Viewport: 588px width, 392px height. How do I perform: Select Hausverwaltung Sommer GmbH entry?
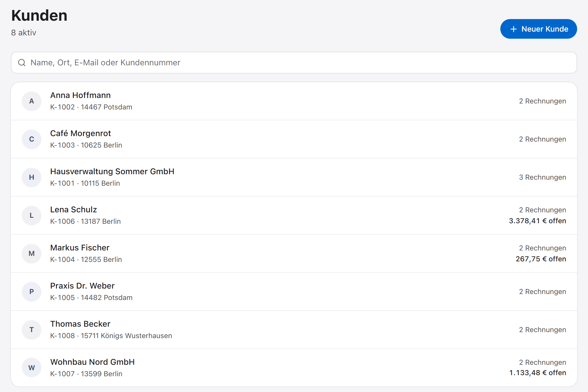pyautogui.click(x=294, y=177)
